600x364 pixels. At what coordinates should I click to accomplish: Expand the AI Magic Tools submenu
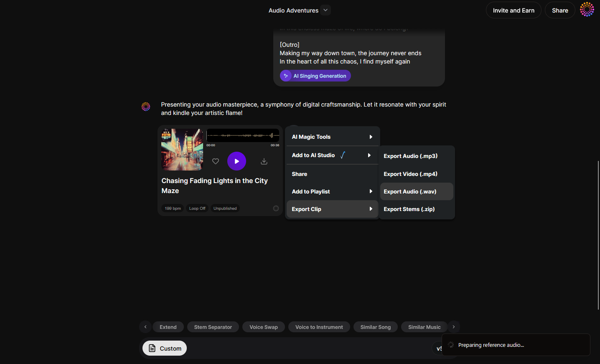pyautogui.click(x=332, y=137)
